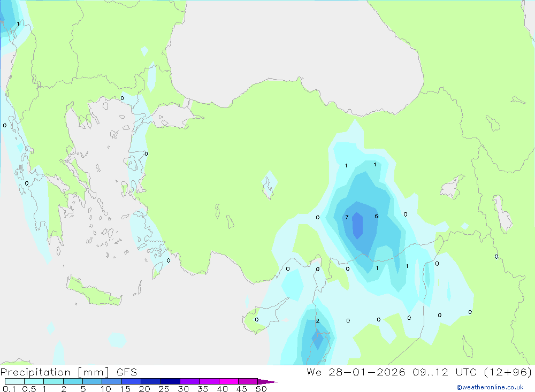Image resolution: width=535 pixels, height=392 pixels.
Task: Click the '30' legend scale label
Action: click(184, 389)
